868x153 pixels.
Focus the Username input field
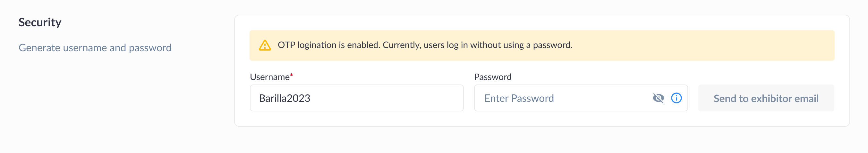click(356, 98)
